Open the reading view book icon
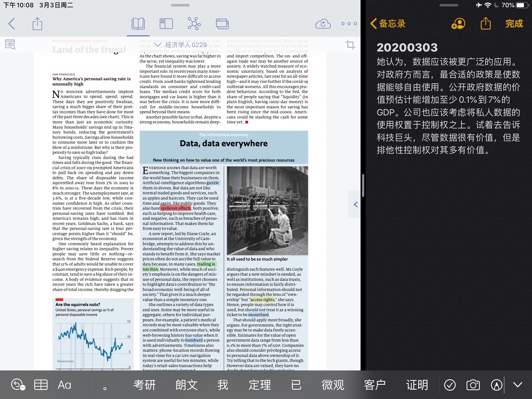 (x=138, y=24)
